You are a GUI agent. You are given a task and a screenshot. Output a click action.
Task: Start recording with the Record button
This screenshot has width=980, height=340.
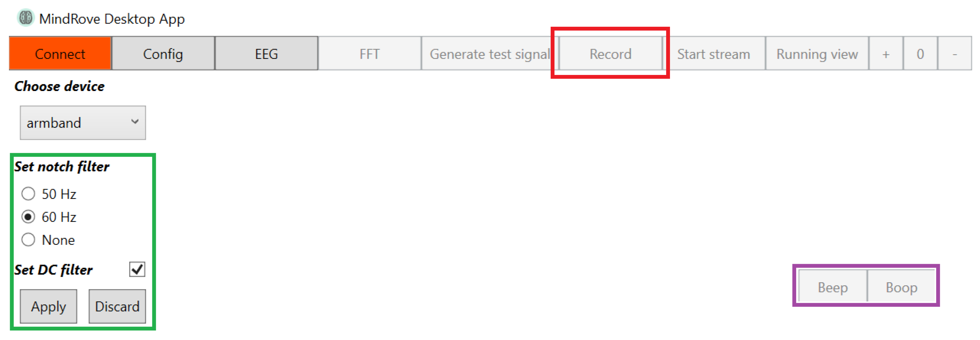610,54
